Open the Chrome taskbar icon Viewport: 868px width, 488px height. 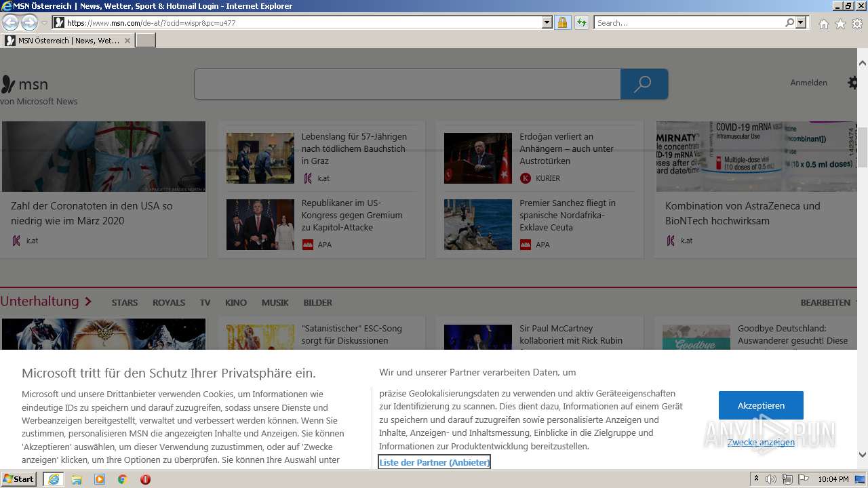123,479
